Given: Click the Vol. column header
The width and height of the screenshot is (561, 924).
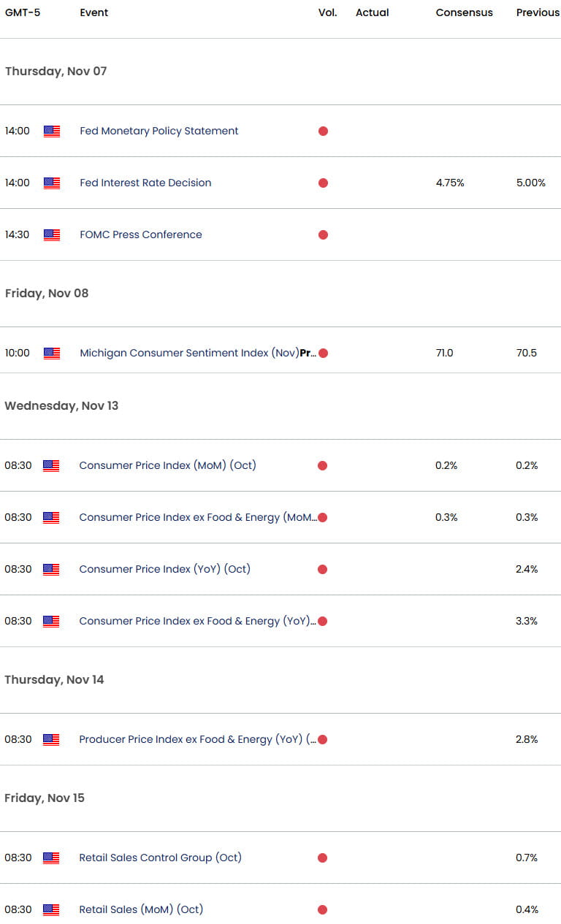Looking at the screenshot, I should [327, 12].
